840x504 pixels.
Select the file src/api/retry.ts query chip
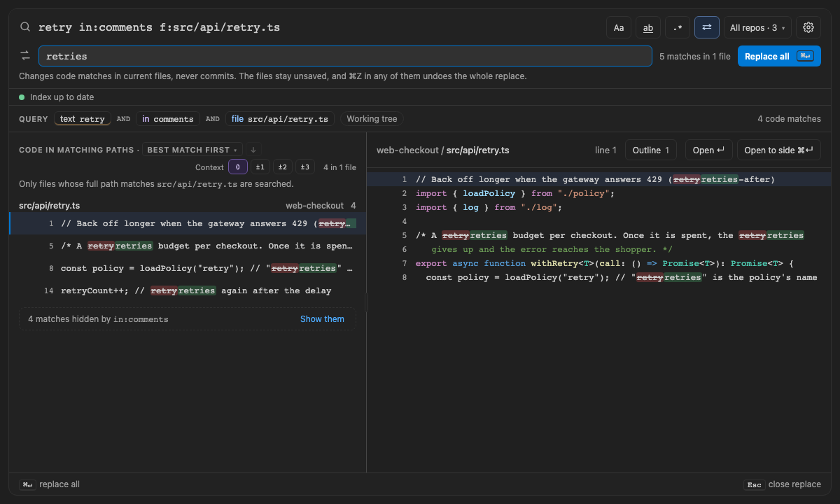(x=280, y=119)
